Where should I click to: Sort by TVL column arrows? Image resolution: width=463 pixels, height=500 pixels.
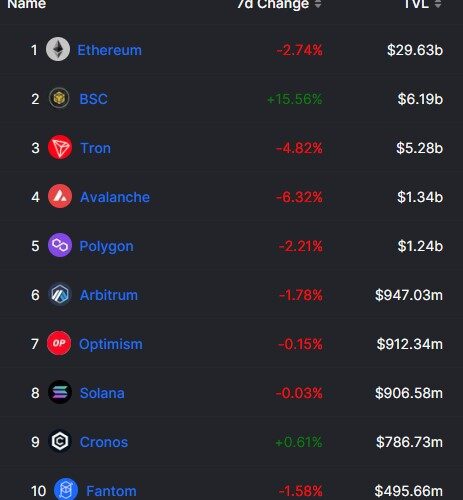point(438,4)
